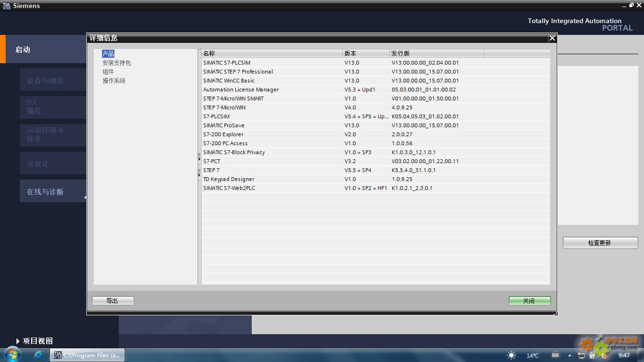This screenshot has width=644, height=362.
Task: Click release 2.0.0.27 of S7-200 Explorer
Action: coord(402,134)
